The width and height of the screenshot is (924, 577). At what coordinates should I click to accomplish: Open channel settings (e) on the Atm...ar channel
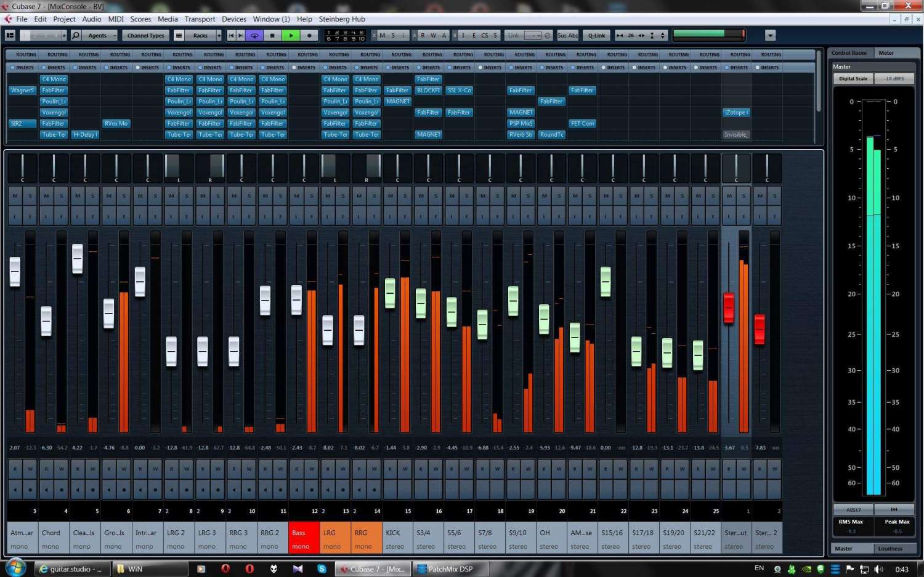click(30, 217)
